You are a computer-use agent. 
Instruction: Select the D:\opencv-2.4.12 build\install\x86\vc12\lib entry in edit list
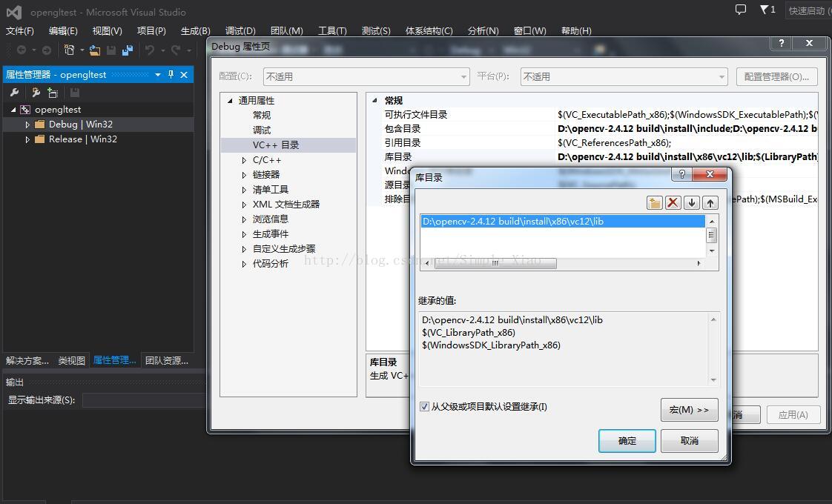pyautogui.click(x=563, y=221)
